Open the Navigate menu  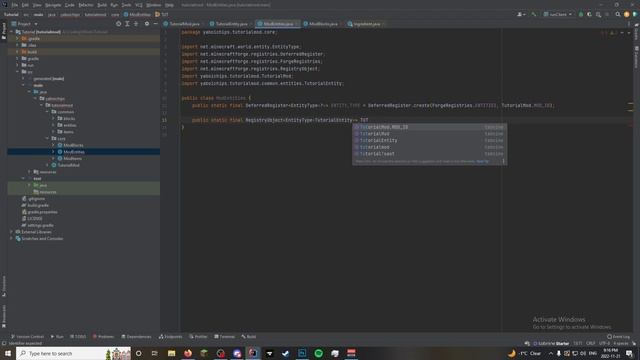[x=53, y=5]
